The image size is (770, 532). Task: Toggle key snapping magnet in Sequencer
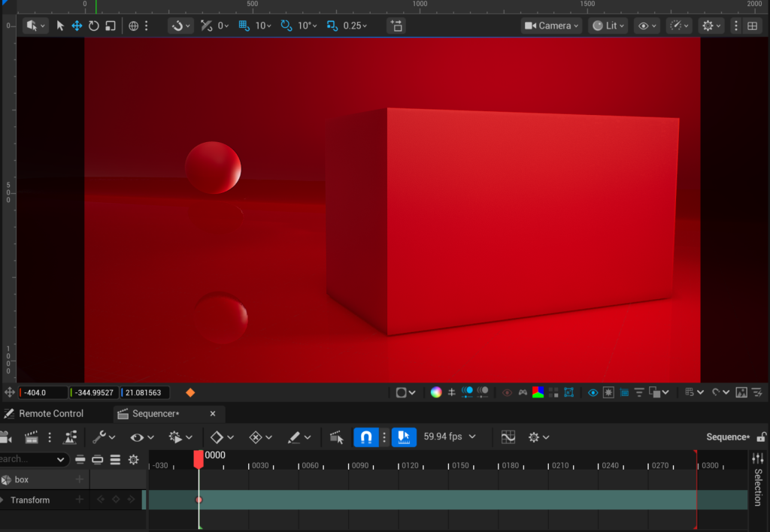[366, 437]
